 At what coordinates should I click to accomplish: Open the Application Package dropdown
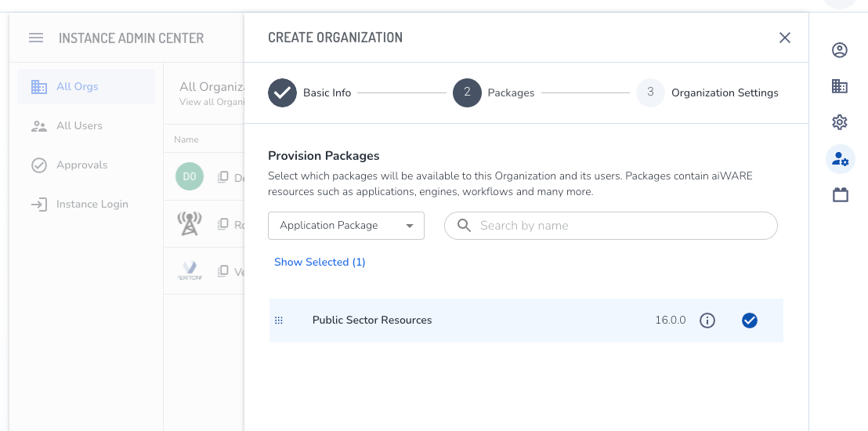point(346,226)
